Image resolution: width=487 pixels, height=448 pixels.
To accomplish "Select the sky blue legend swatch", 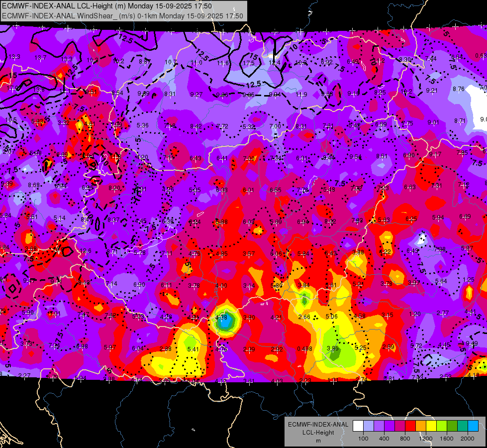I will (473, 426).
